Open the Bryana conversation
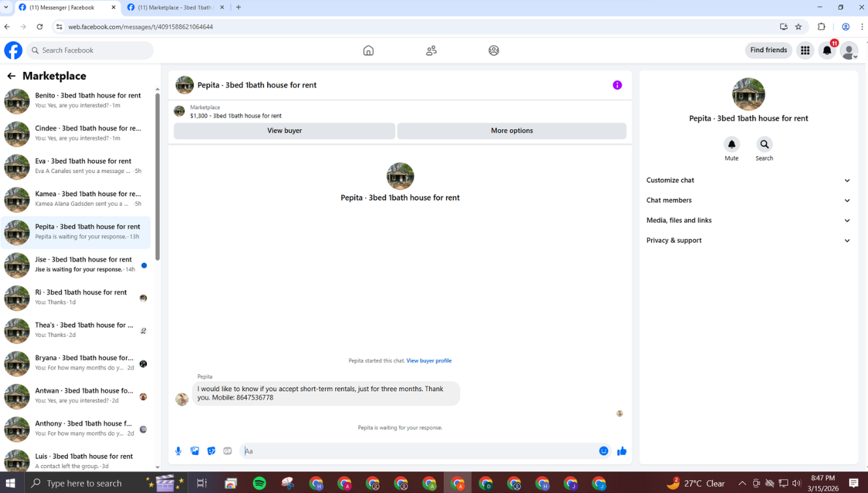Viewport: 868px width, 493px height. [76, 362]
